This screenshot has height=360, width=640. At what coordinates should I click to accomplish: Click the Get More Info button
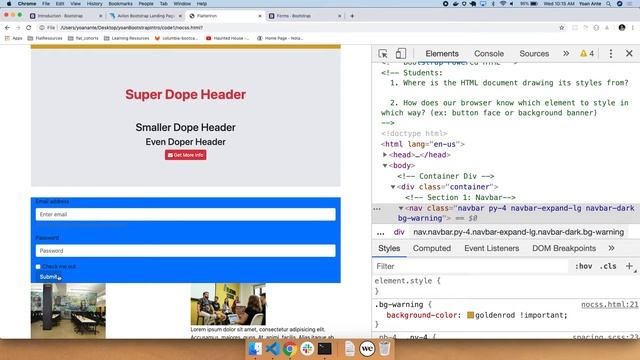pos(185,155)
